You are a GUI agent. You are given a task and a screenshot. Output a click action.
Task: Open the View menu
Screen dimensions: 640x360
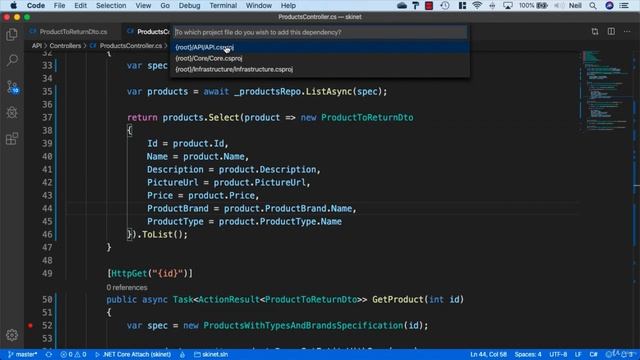(x=143, y=5)
